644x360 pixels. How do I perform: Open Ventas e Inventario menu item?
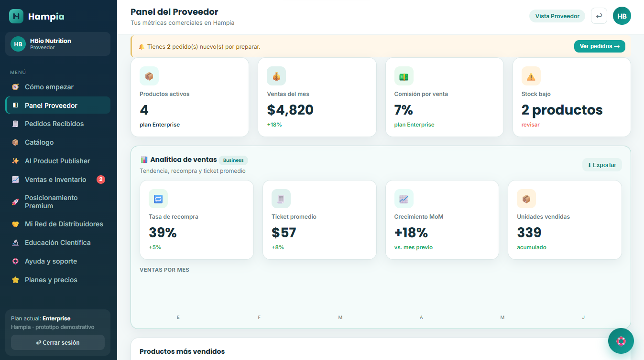tap(58, 180)
